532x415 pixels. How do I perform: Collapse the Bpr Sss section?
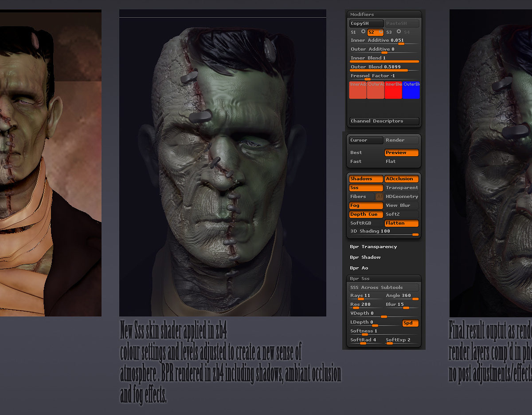[x=384, y=279]
